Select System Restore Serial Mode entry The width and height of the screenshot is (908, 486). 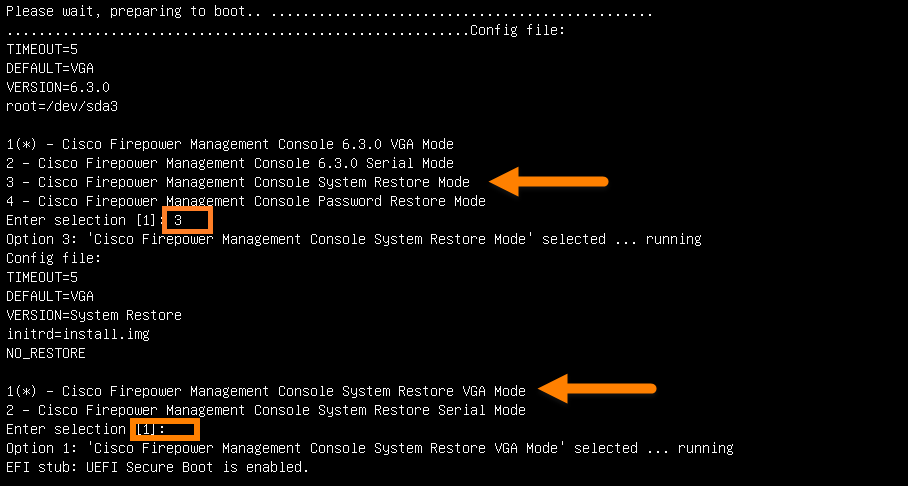266,410
